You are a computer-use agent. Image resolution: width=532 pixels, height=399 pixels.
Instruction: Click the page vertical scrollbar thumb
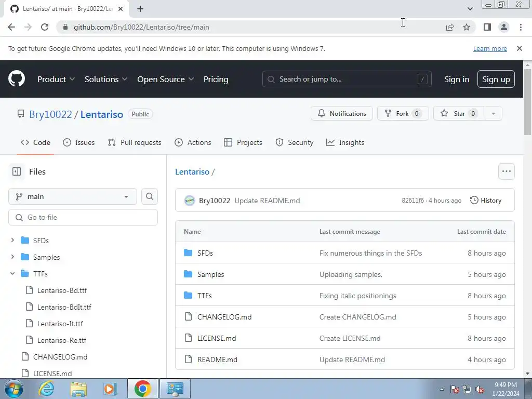[527, 102]
